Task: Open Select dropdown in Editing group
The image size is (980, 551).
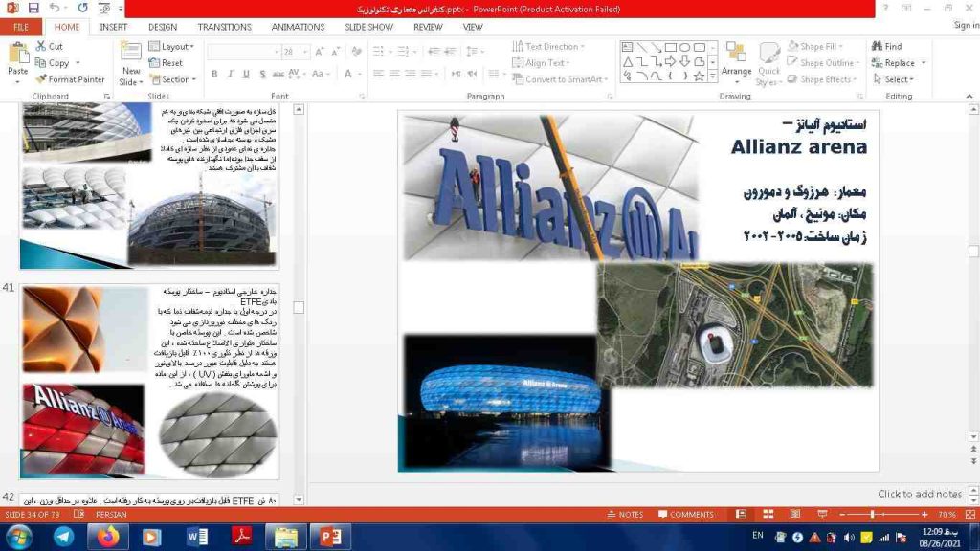Action: click(894, 79)
